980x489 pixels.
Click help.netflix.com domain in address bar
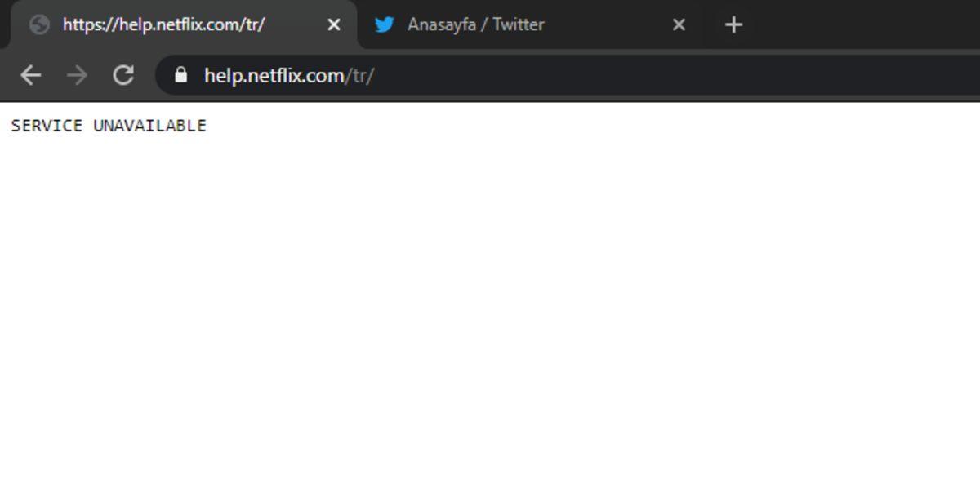coord(274,76)
